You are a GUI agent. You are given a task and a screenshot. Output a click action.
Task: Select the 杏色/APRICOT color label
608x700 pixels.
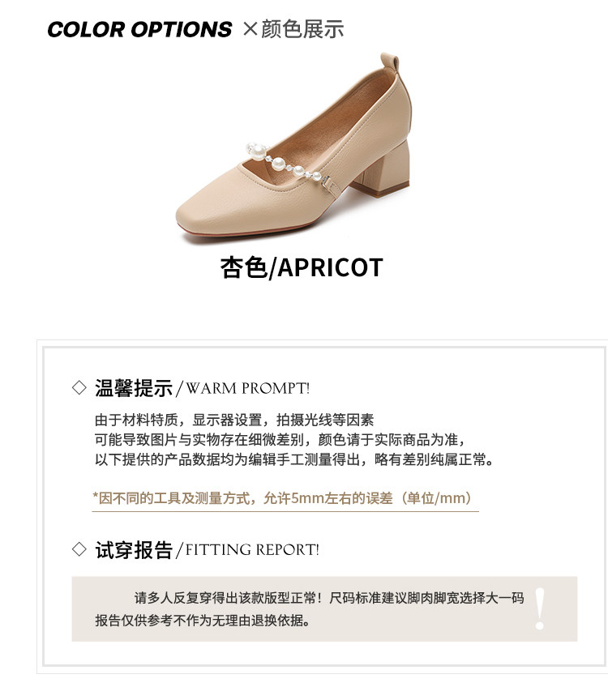tap(302, 268)
